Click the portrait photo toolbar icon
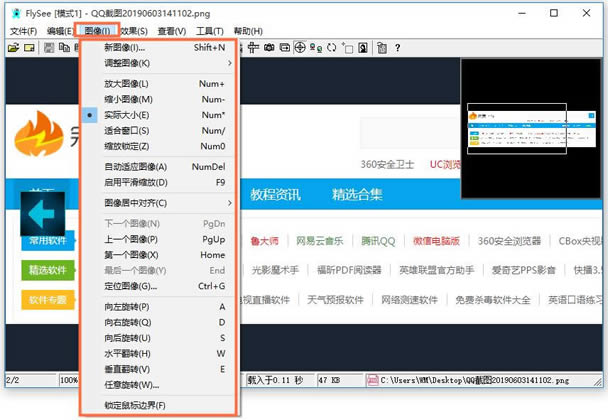 [363, 48]
